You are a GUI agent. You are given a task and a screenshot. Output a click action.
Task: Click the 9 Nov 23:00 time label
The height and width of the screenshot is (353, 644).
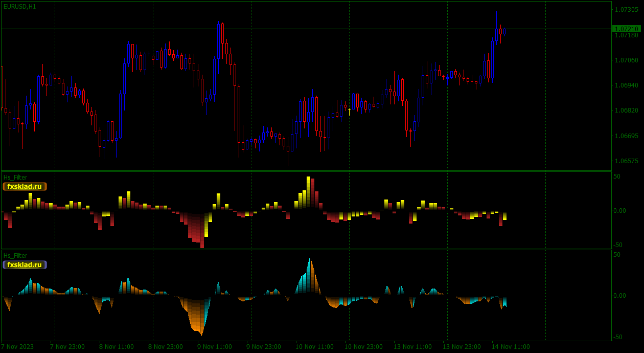264,347
